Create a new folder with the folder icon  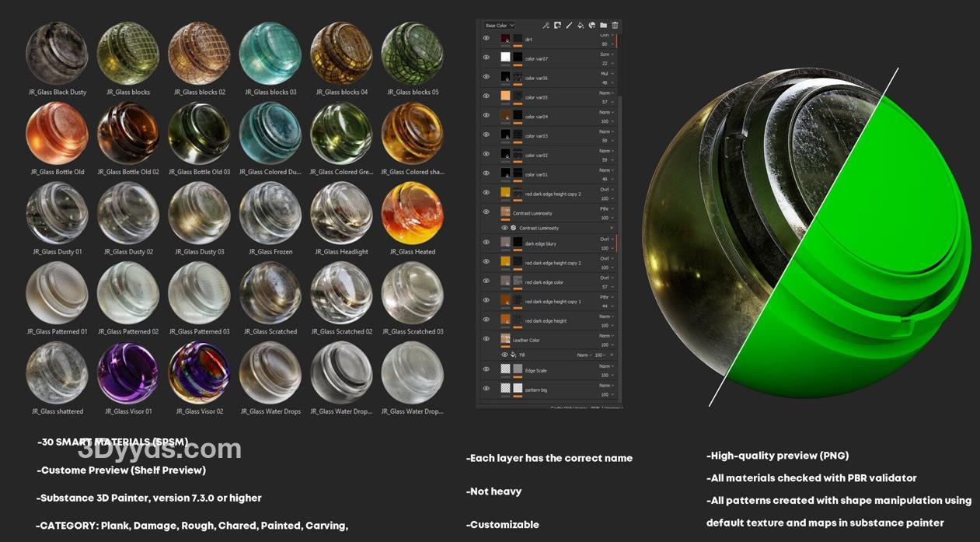coord(603,26)
